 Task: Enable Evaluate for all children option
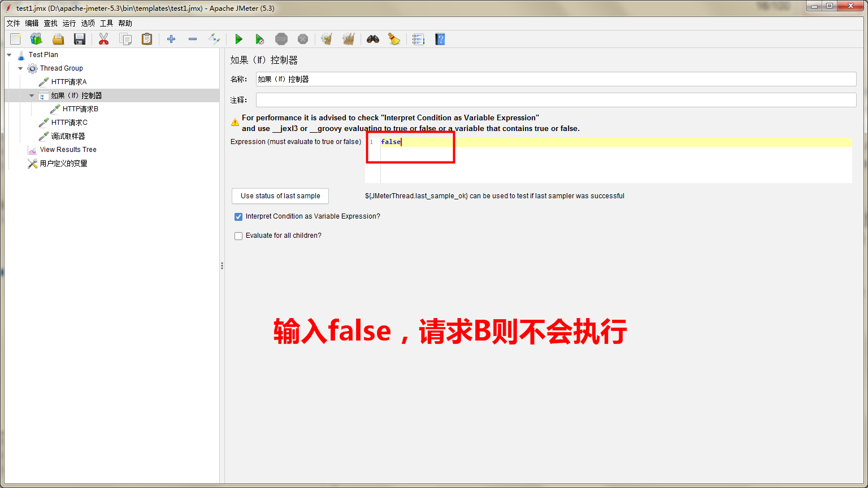tap(238, 236)
